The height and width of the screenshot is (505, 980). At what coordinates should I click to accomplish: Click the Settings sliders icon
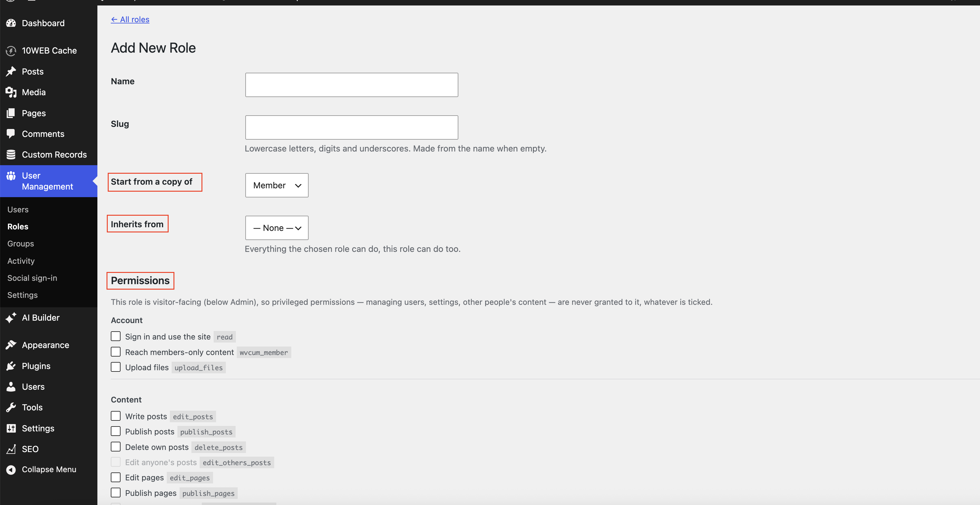(11, 428)
